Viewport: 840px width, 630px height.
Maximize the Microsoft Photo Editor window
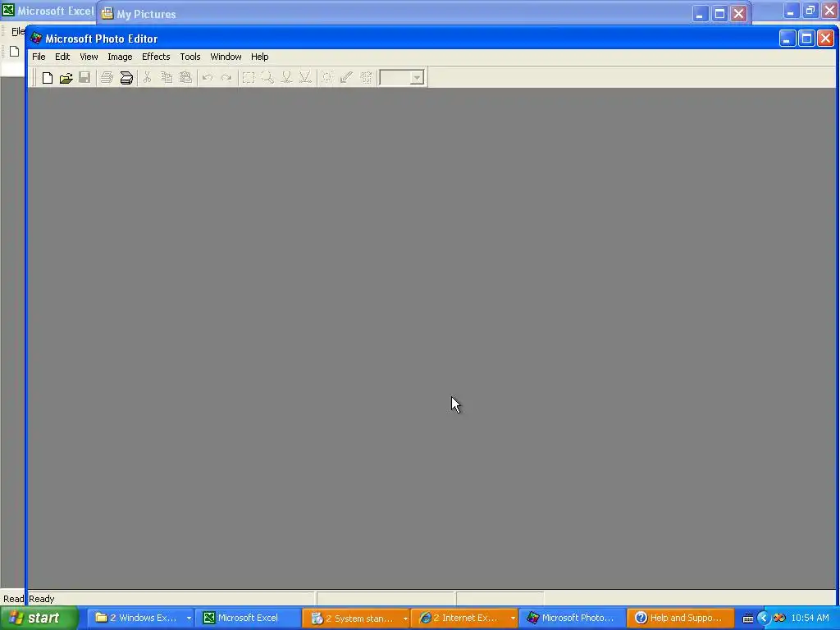click(x=806, y=39)
